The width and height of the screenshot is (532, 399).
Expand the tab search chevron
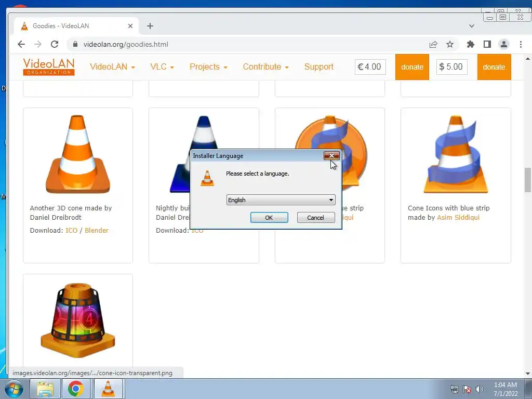coord(472,26)
